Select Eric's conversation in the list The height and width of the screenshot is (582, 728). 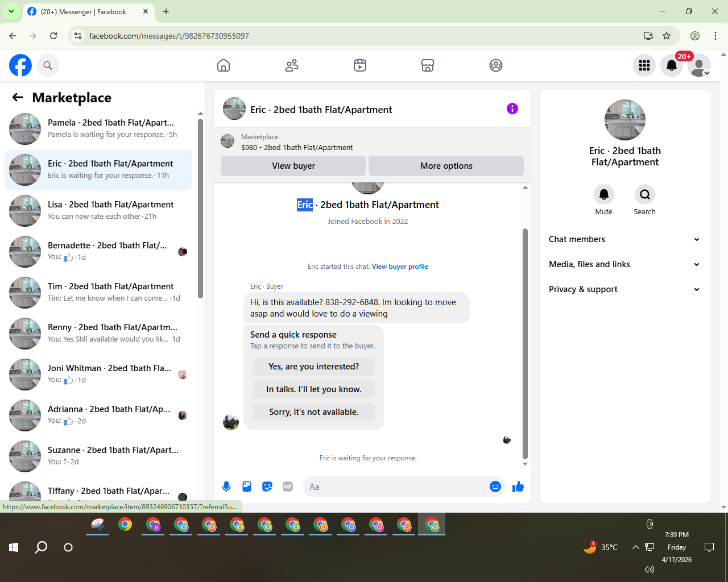coord(98,170)
